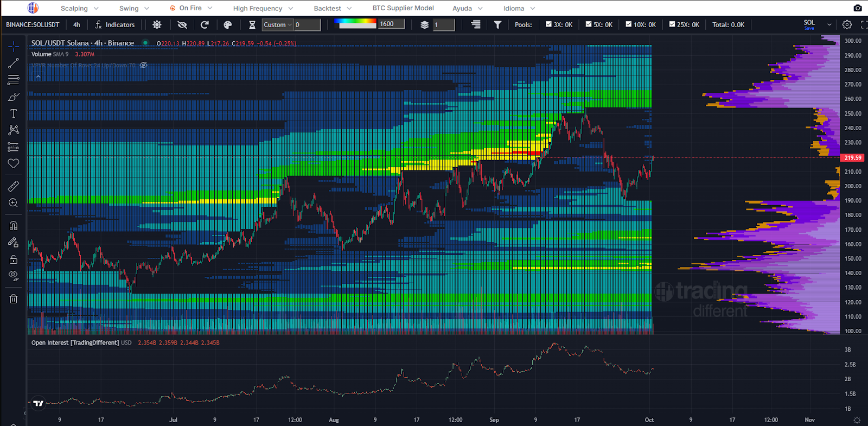Expand the Idioma language menu
The height and width of the screenshot is (426, 868).
tap(519, 8)
